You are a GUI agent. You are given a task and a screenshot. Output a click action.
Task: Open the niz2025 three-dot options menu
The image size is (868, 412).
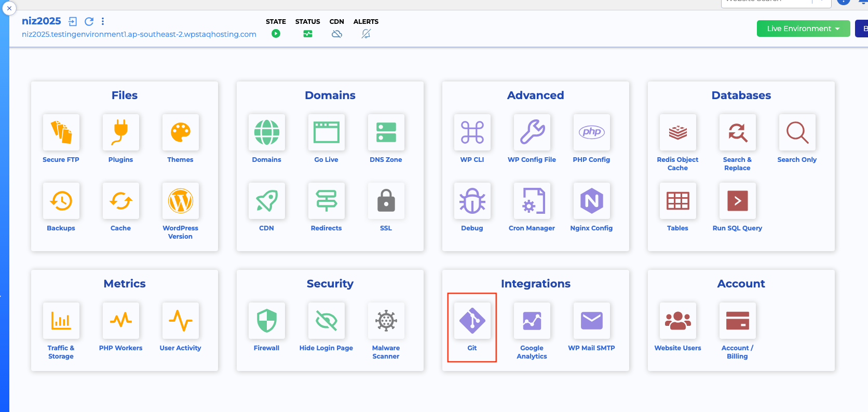click(103, 21)
